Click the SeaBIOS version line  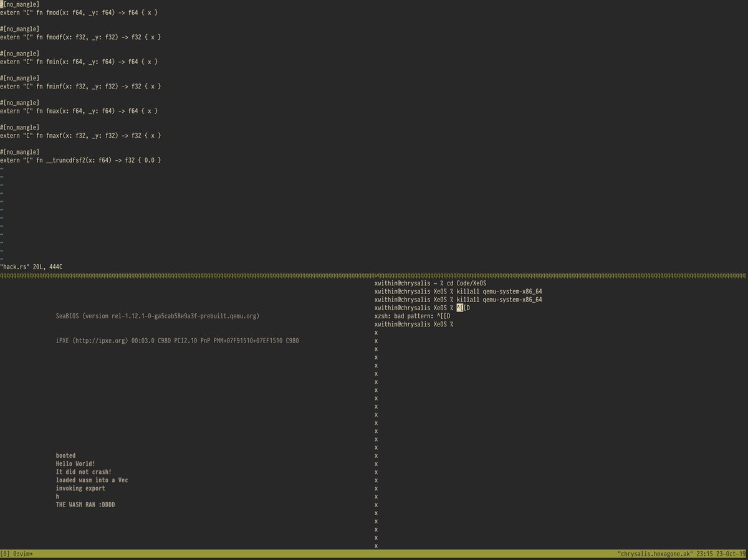pyautogui.click(x=157, y=316)
